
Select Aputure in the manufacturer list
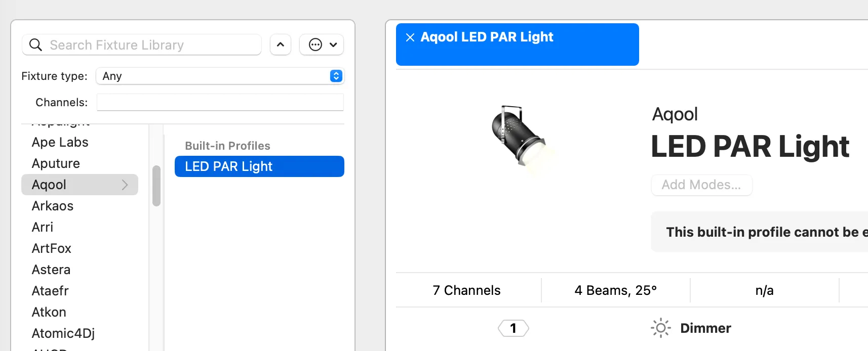[x=56, y=163]
